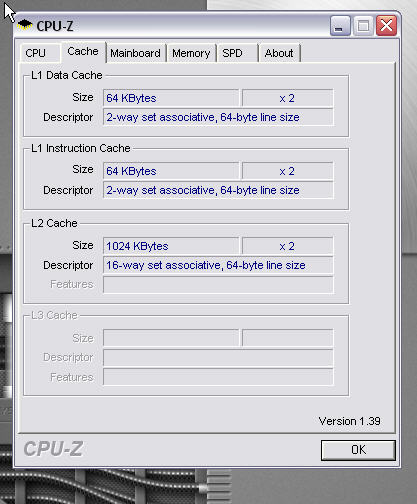Click the CPU-Z logo text at bottom
The width and height of the screenshot is (417, 504).
point(53,449)
